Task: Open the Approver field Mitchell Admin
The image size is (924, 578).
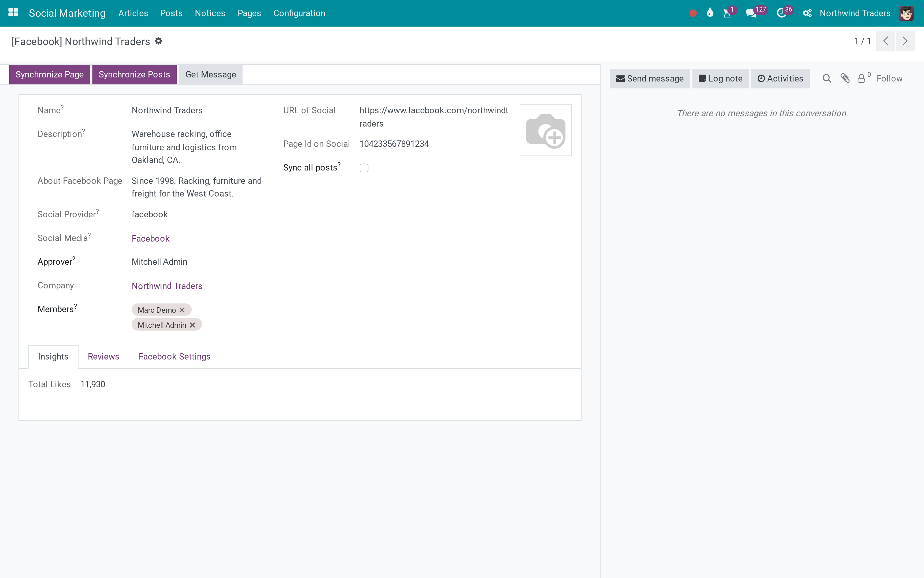Action: pyautogui.click(x=160, y=262)
